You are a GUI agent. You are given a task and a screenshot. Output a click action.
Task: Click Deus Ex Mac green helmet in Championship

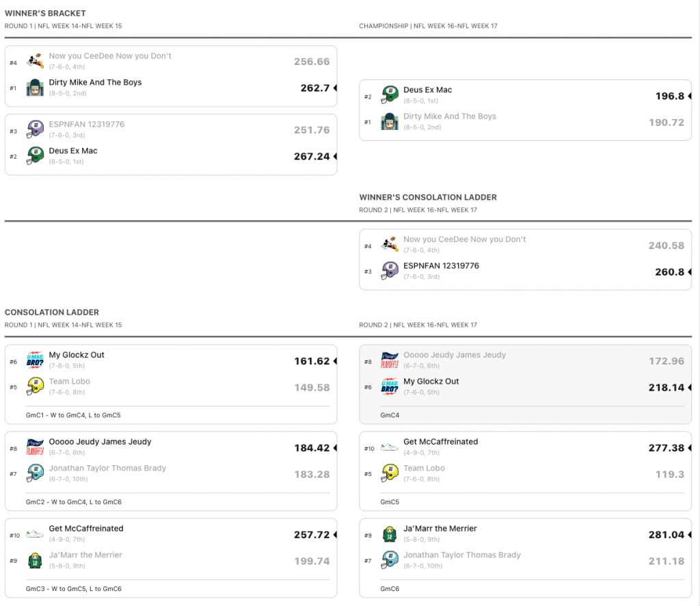[x=390, y=95]
